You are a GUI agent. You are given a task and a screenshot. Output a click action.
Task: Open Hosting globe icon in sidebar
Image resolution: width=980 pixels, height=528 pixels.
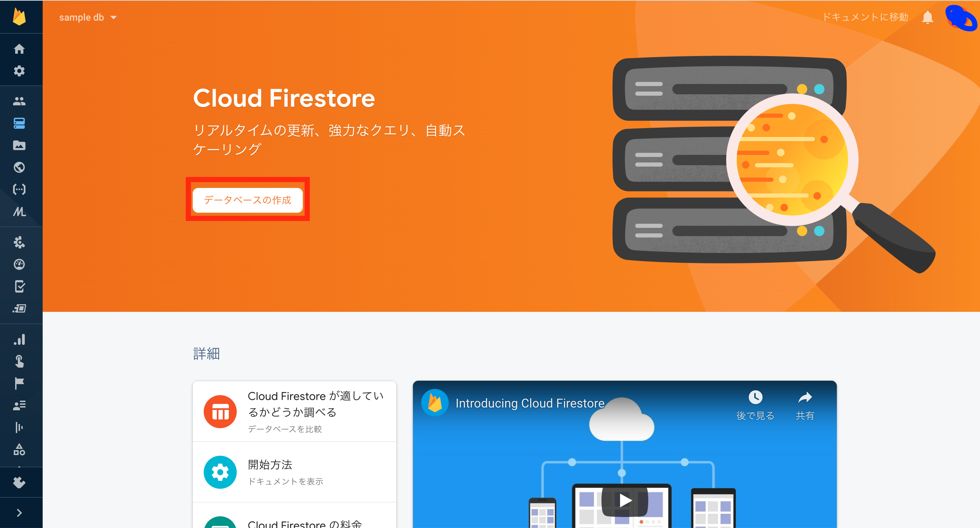[19, 168]
